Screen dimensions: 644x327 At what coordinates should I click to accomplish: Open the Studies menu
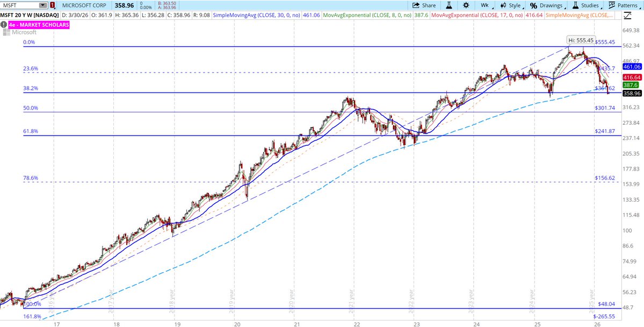point(588,5)
